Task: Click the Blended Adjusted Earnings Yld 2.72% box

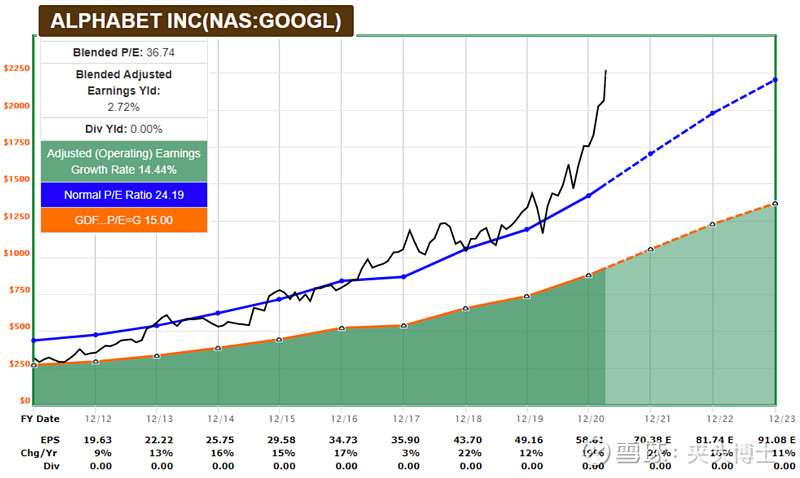Action: [x=123, y=90]
